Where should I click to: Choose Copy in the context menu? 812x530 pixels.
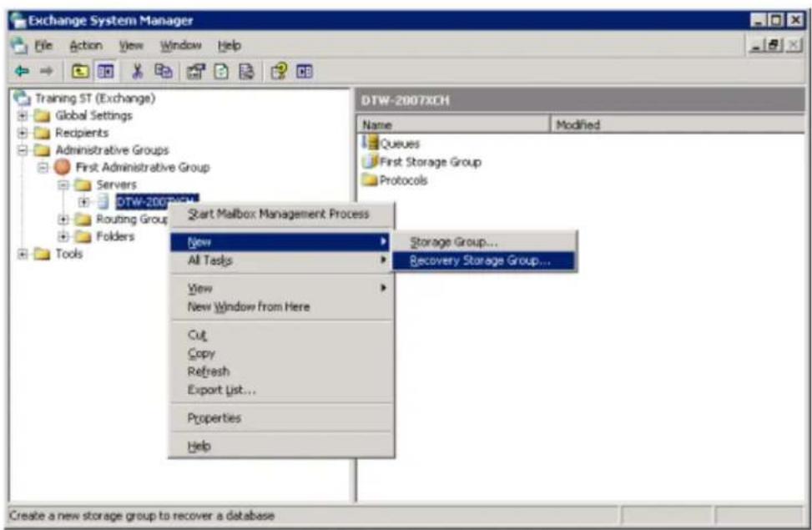282,353
